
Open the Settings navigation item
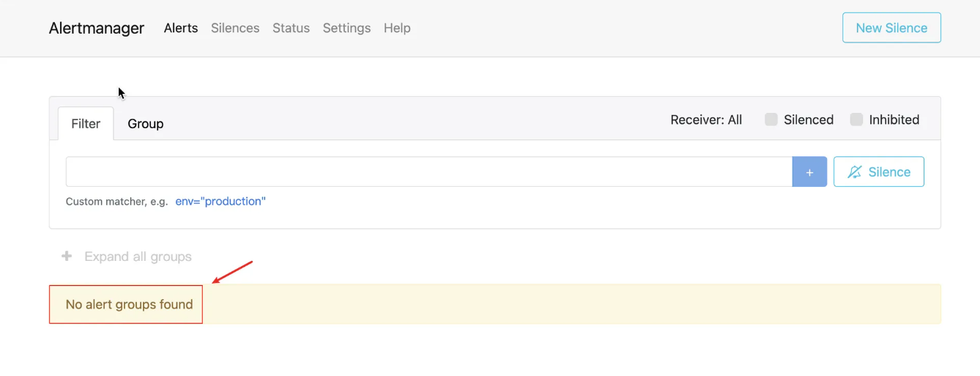346,28
